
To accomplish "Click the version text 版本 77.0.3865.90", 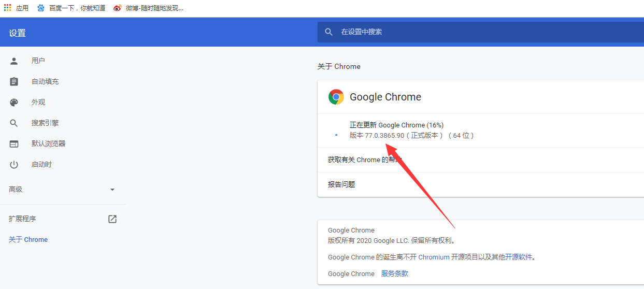I will (377, 136).
